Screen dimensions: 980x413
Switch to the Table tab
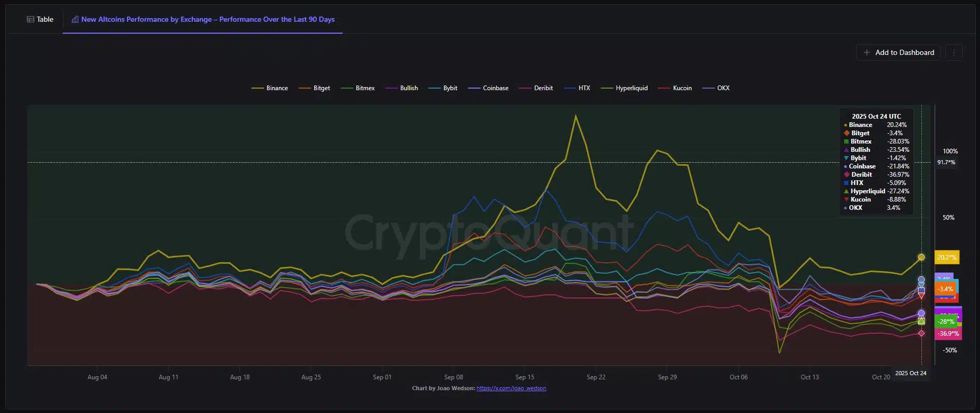40,19
